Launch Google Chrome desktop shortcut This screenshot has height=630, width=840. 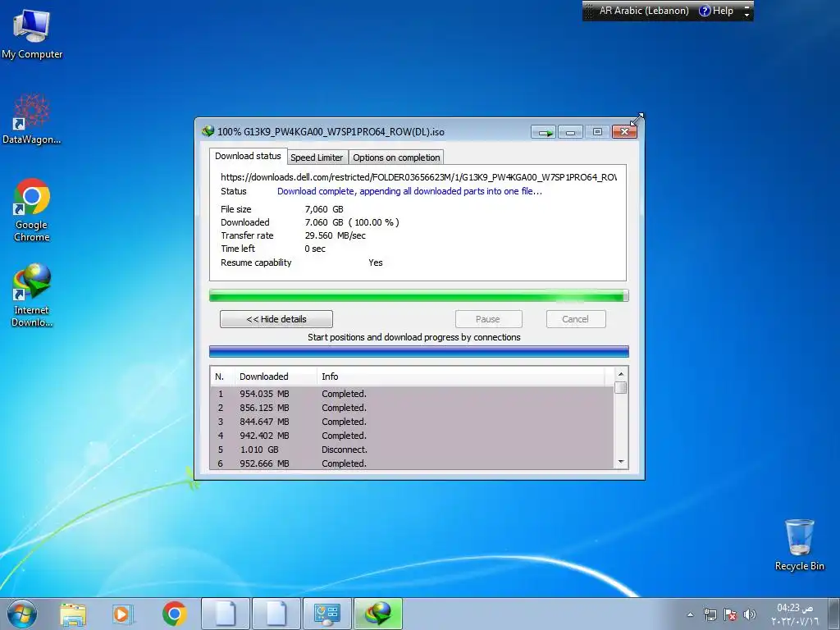pyautogui.click(x=32, y=209)
